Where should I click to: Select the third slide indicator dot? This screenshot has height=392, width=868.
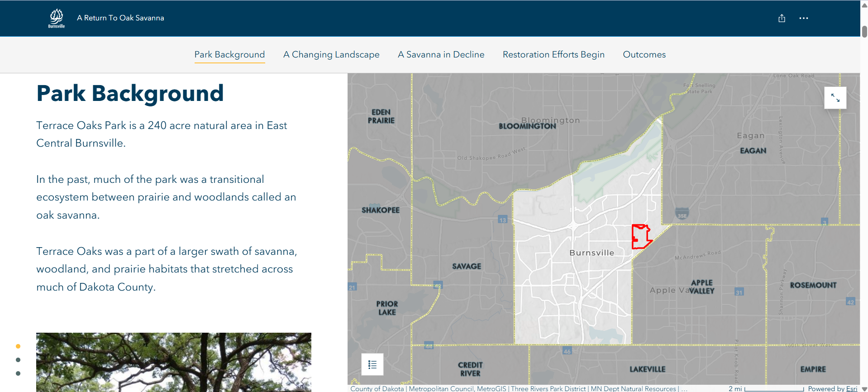18,373
